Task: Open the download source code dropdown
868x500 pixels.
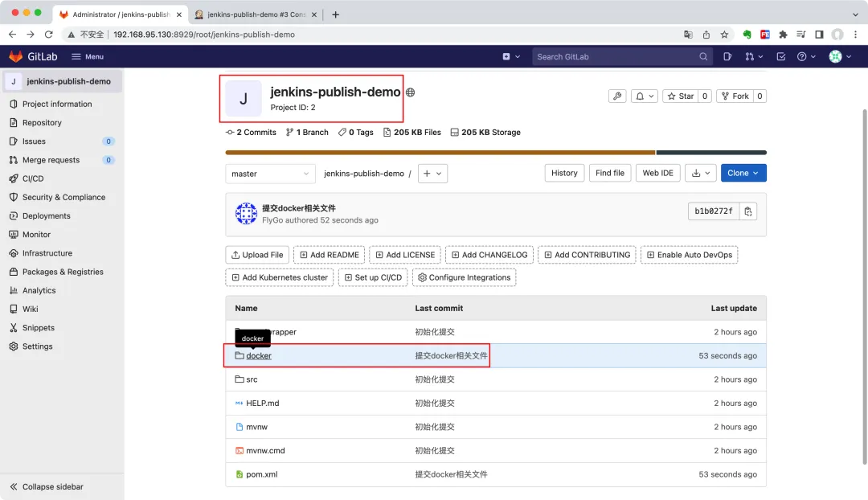Action: (700, 173)
